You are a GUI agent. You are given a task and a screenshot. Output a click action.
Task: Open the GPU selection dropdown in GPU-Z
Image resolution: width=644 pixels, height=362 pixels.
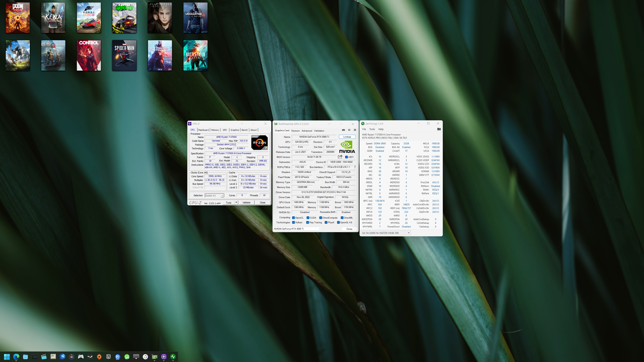pos(320,229)
